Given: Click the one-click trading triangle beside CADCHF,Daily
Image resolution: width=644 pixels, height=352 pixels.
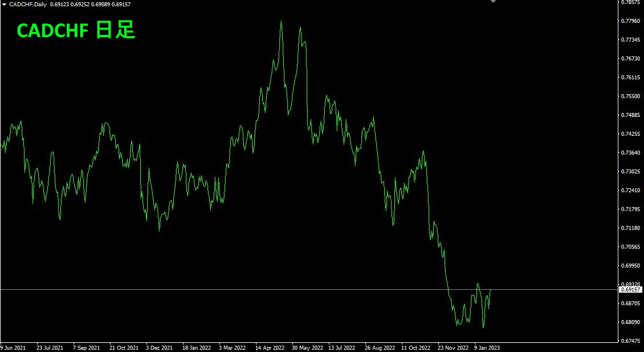Looking at the screenshot, I should point(4,4).
